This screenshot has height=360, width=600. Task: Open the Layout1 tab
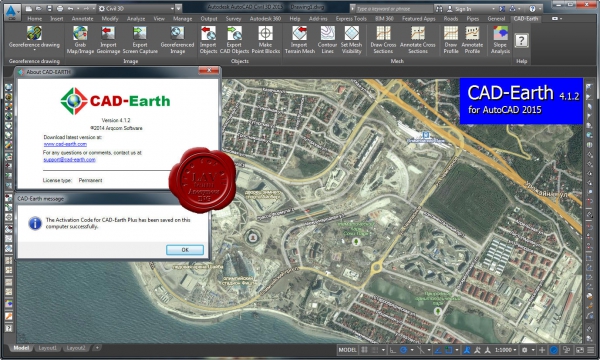point(47,348)
